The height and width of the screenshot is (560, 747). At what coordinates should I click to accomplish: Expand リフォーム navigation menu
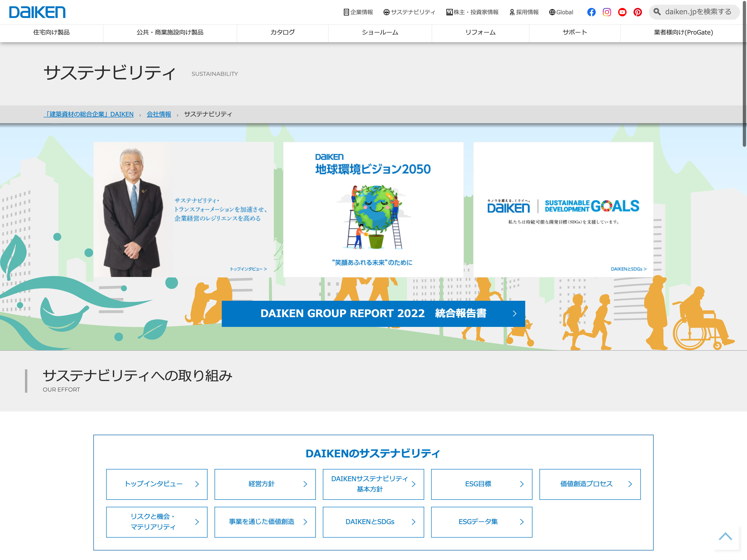click(x=480, y=32)
